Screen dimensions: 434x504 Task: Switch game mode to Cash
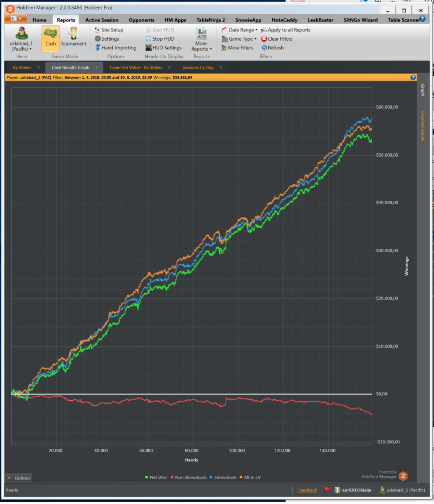coord(50,38)
